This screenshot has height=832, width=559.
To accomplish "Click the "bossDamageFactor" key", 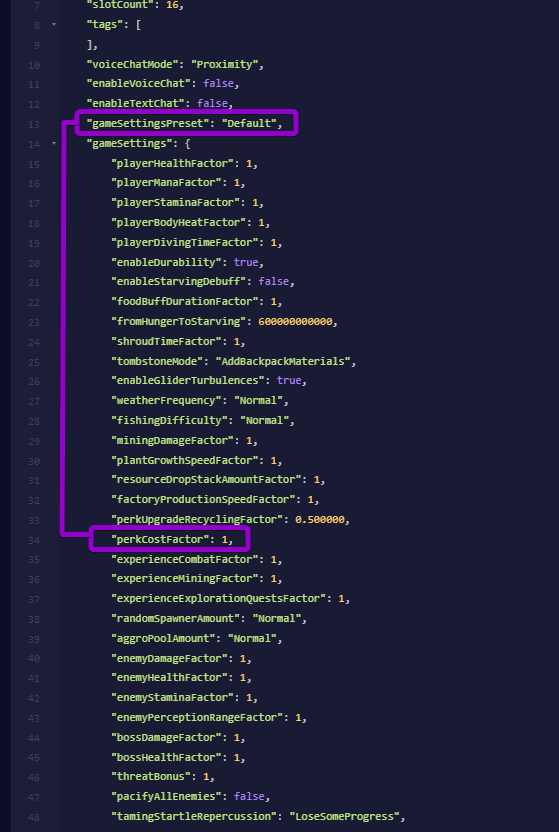I will pyautogui.click(x=166, y=738).
